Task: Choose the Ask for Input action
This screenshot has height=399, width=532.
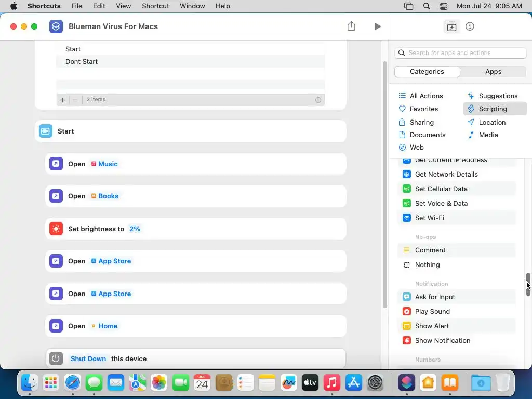Action: click(456, 297)
